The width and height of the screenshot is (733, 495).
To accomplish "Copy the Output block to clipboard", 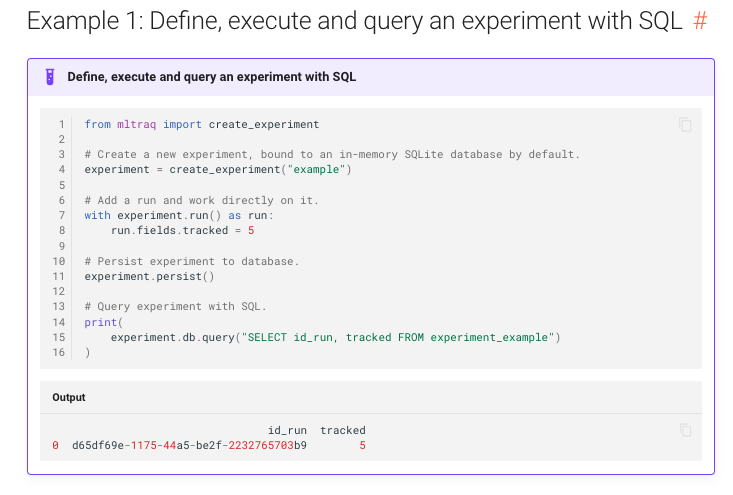I will (685, 430).
